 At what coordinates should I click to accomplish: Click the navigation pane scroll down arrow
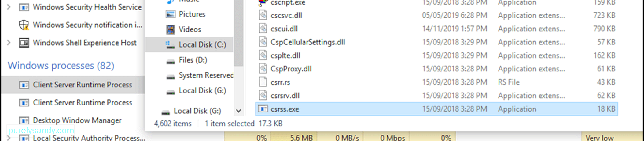point(239,111)
